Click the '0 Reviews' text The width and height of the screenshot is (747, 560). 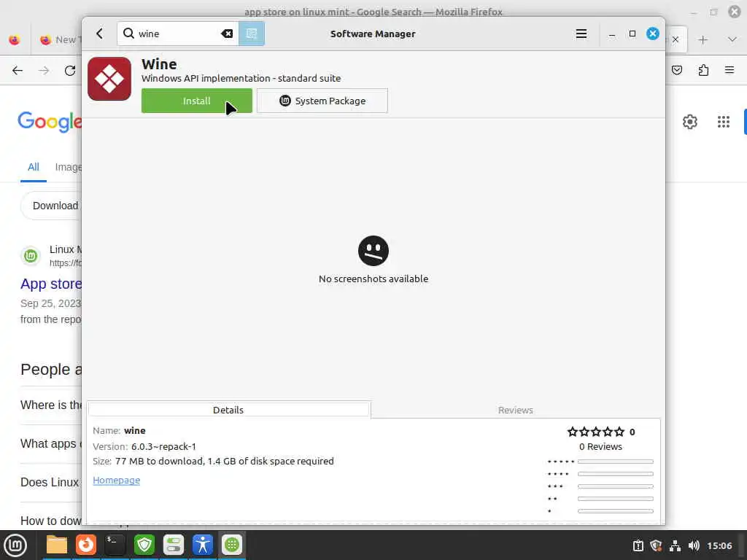(600, 447)
